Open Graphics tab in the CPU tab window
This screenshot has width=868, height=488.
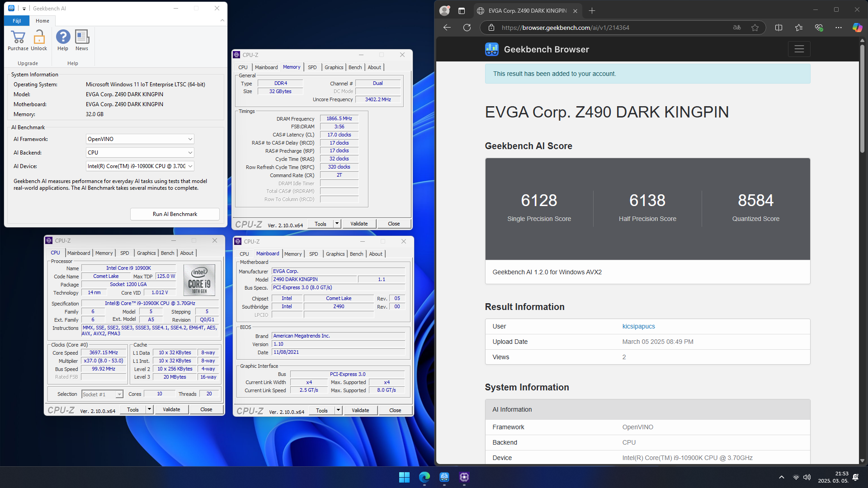146,253
